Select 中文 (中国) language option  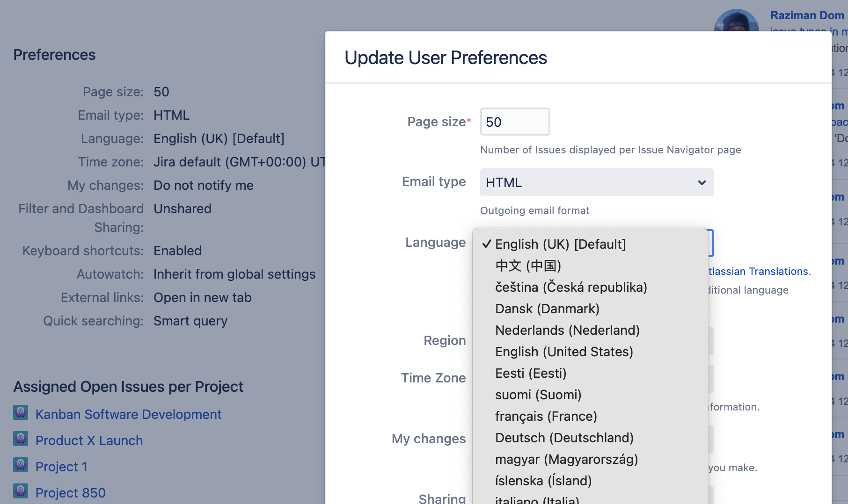tap(528, 266)
